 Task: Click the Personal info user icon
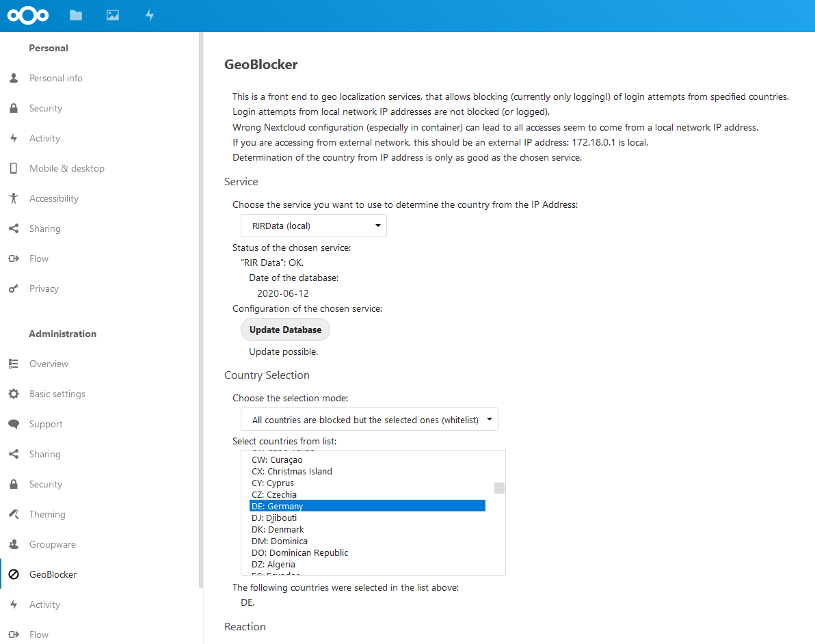[x=14, y=78]
